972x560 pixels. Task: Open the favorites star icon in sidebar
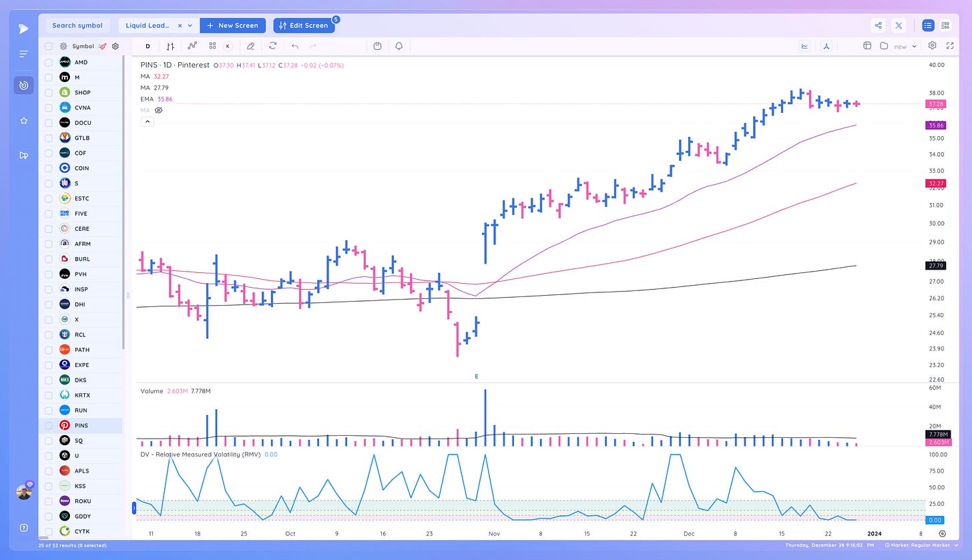23,121
